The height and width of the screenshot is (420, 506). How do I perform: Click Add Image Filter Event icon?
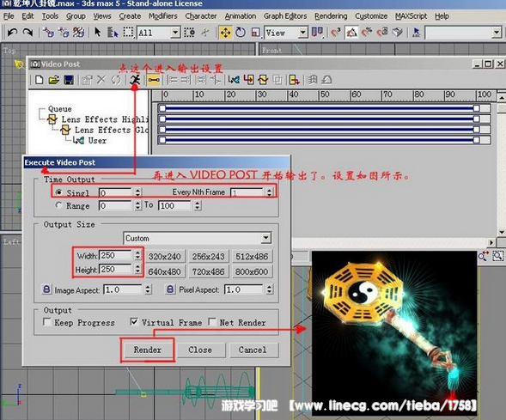coord(263,80)
